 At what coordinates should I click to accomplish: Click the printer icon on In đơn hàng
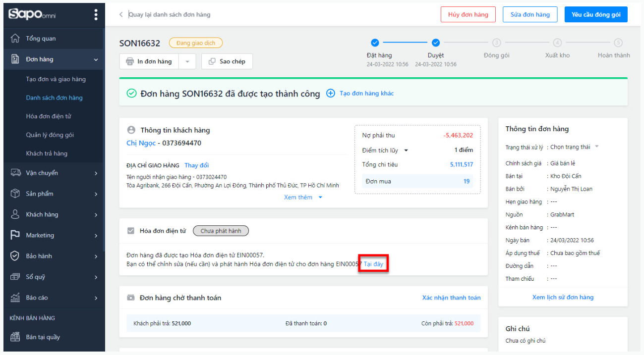[130, 61]
